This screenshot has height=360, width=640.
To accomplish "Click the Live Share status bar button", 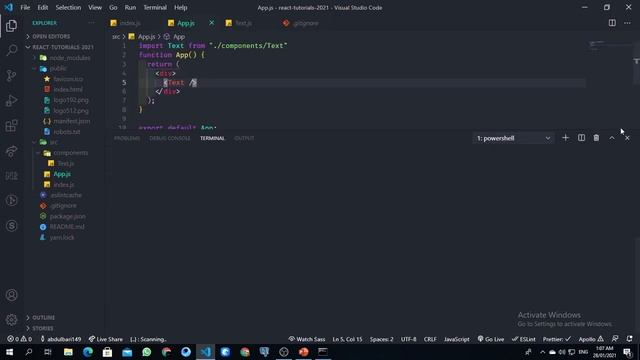I will [x=106, y=339].
